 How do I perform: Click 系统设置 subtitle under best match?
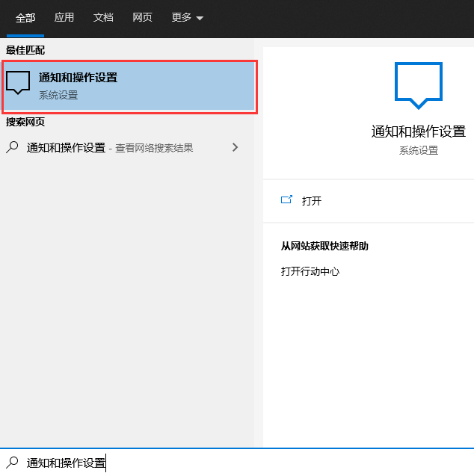[x=58, y=95]
